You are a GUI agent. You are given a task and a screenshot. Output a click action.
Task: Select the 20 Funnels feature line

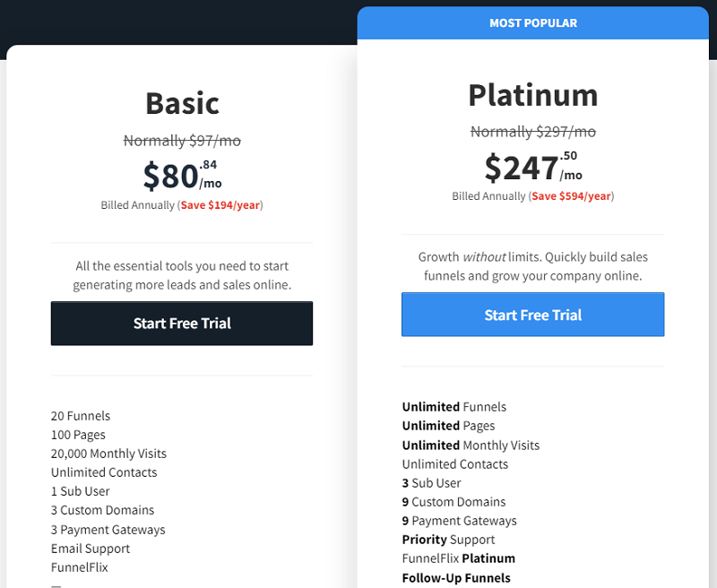[x=81, y=416]
